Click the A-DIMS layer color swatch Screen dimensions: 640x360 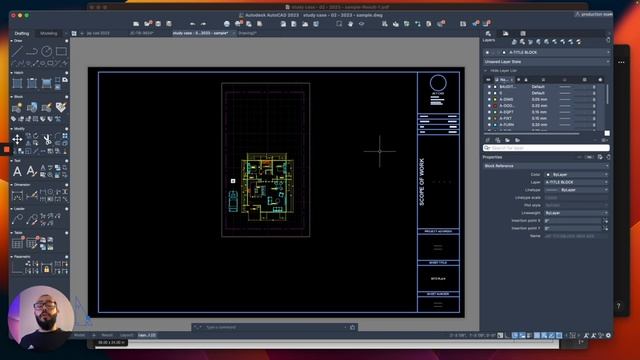point(496,99)
